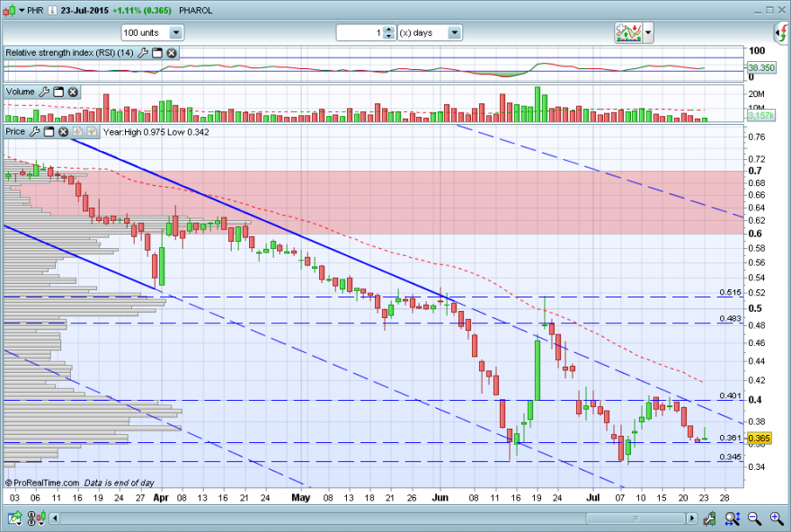Click the Apr month label on time axis

tap(160, 498)
